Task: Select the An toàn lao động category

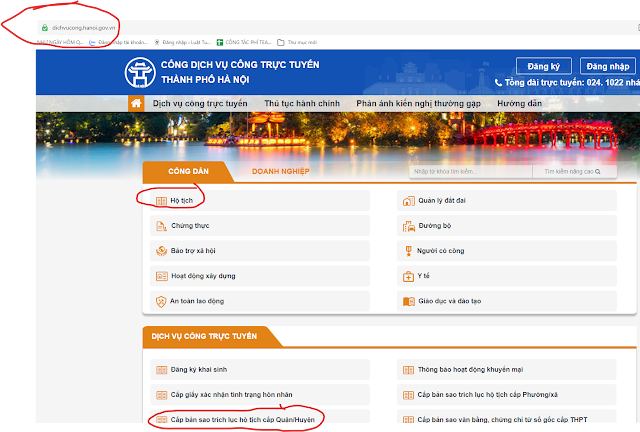Action: point(196,301)
